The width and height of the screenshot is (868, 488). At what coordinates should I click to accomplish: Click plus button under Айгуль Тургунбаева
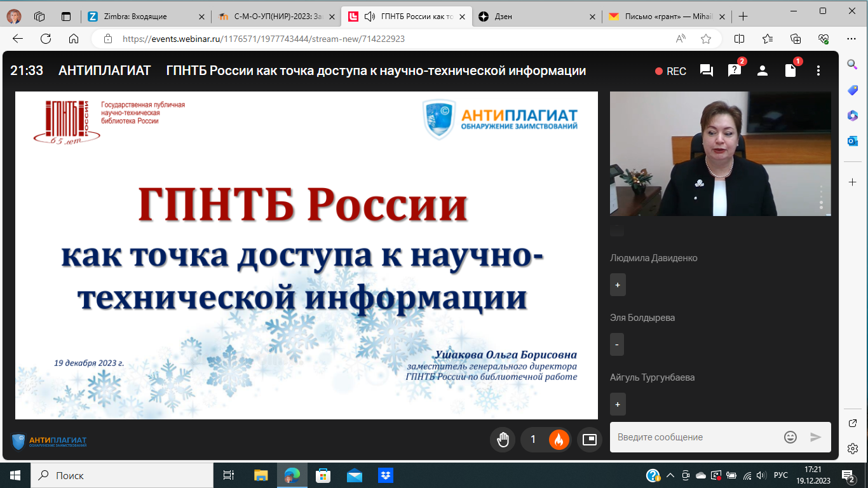618,404
